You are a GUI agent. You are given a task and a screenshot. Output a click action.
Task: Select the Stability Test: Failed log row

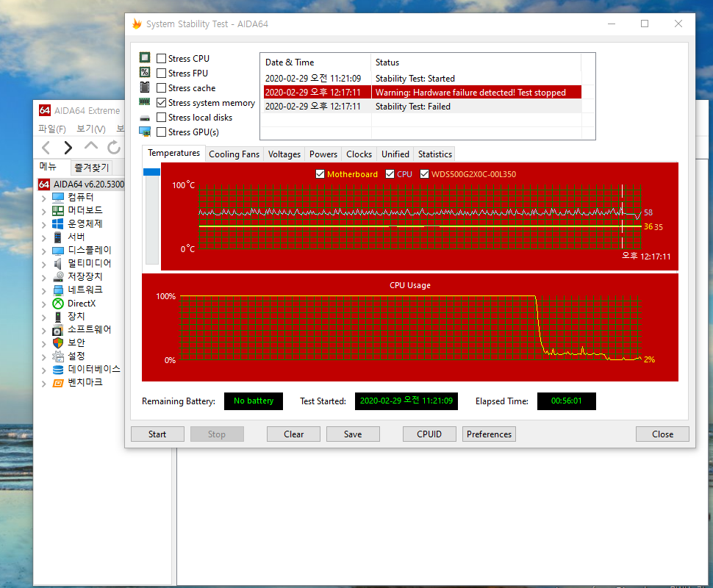pyautogui.click(x=423, y=107)
